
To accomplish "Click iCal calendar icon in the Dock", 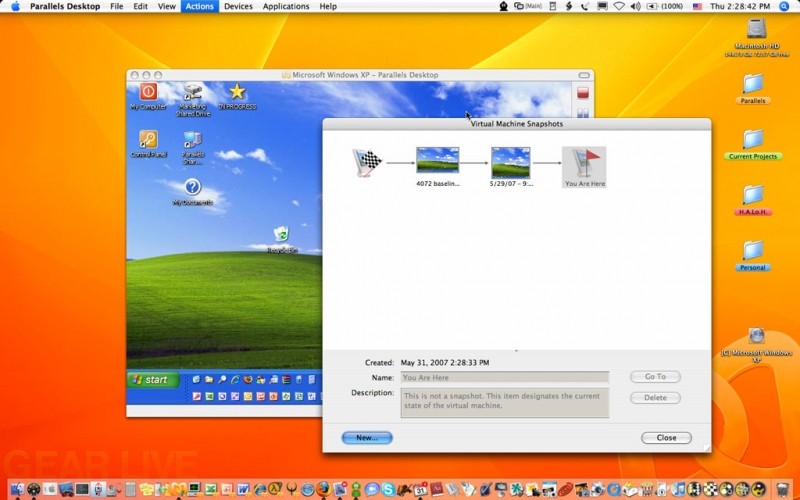I will [x=420, y=490].
